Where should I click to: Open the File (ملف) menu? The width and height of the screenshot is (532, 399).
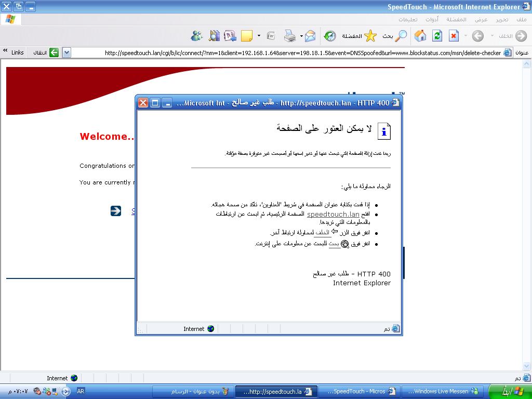click(x=522, y=20)
